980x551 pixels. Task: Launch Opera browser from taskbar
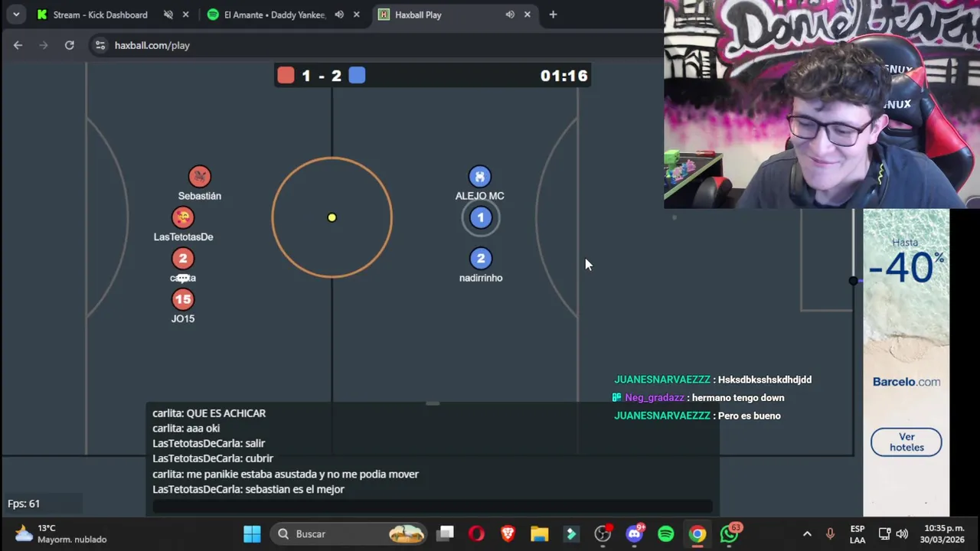tap(476, 534)
